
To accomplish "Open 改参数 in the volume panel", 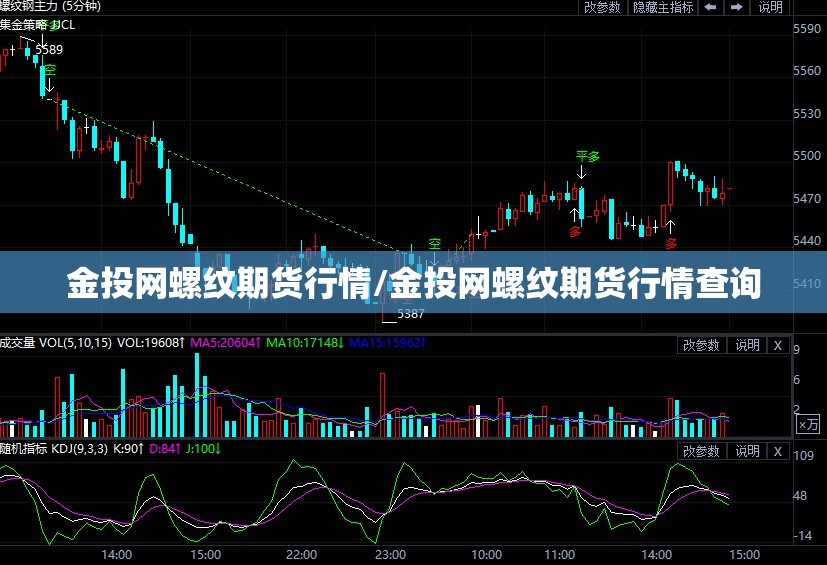I will click(x=701, y=345).
